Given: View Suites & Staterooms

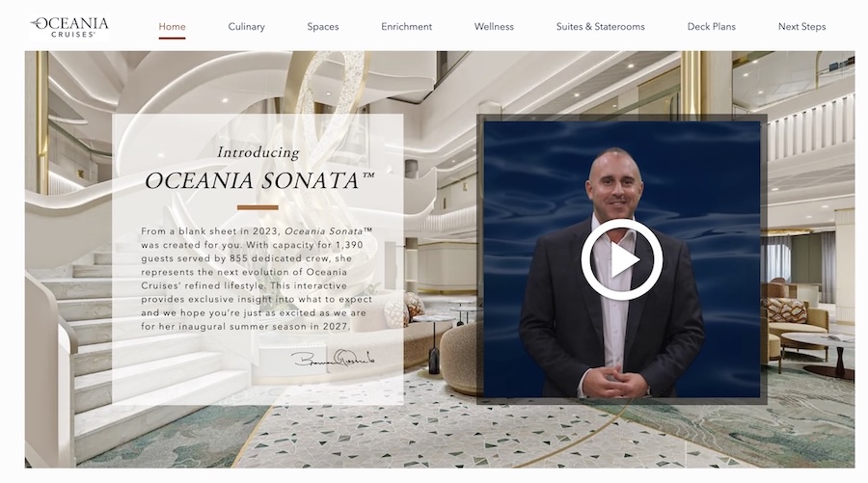Looking at the screenshot, I should [x=600, y=27].
